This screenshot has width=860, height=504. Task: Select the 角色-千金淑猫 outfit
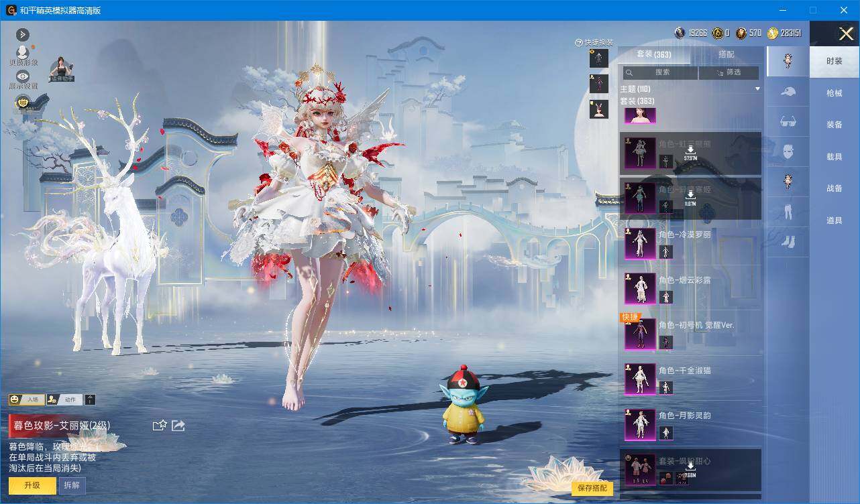point(690,379)
